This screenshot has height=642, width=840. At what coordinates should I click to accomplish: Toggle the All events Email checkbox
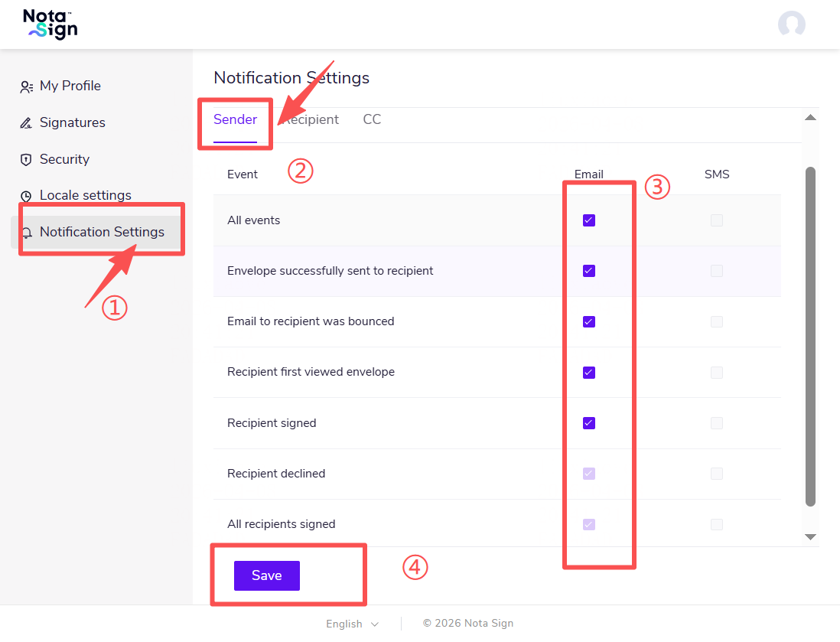[588, 220]
